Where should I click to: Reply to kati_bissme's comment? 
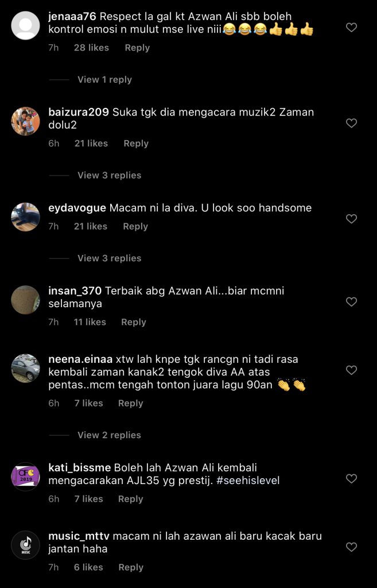(x=130, y=499)
